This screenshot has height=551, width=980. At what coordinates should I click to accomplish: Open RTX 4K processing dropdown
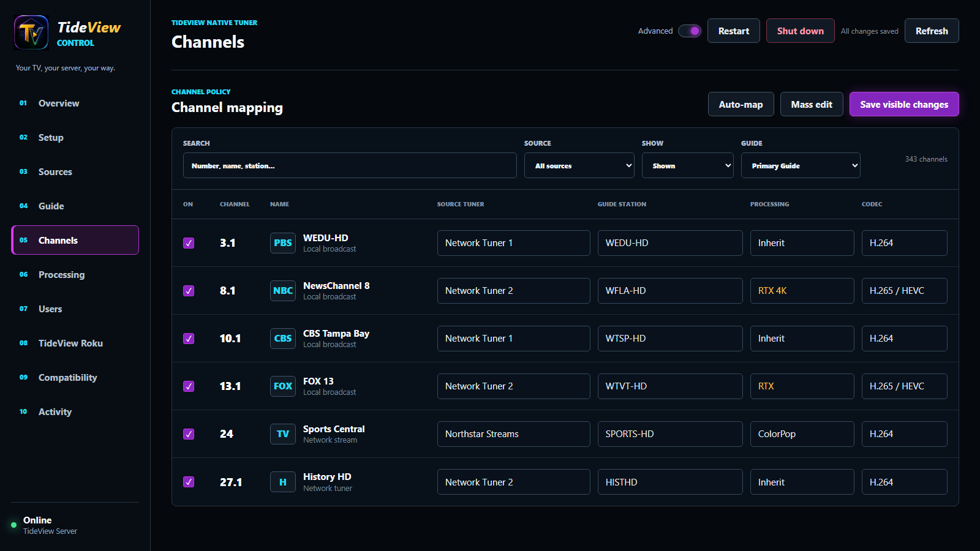tap(802, 291)
